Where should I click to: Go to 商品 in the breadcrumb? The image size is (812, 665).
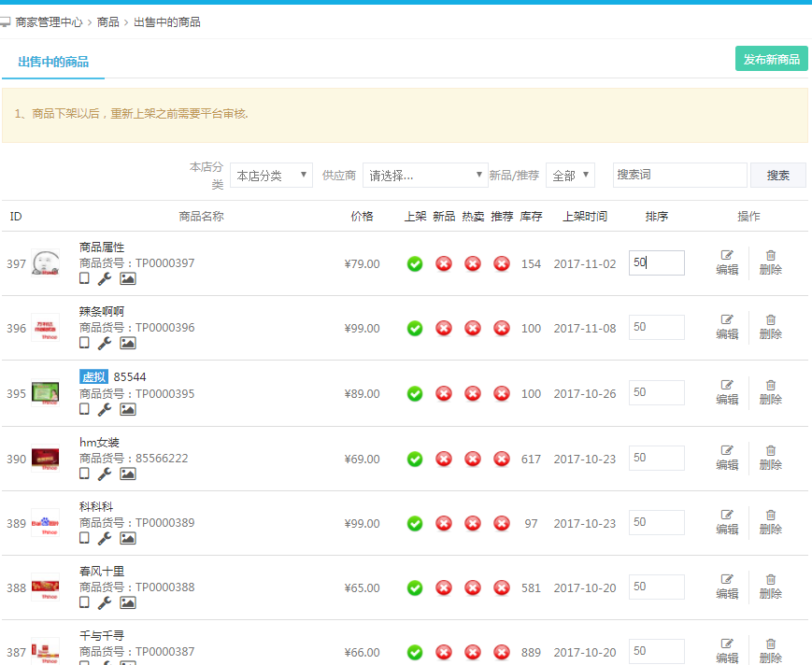pos(107,21)
